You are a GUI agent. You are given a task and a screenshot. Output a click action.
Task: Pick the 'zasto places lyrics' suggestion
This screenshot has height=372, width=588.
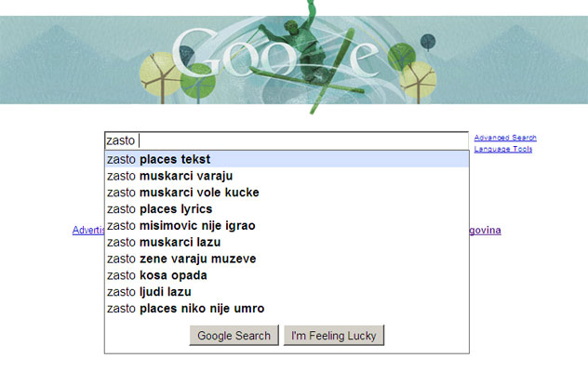(287, 209)
